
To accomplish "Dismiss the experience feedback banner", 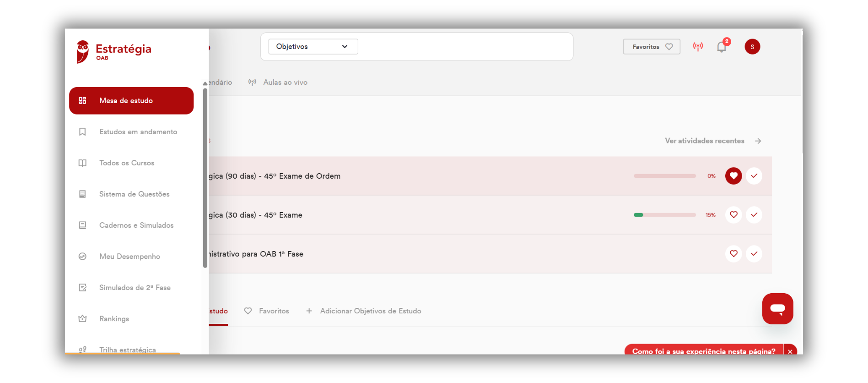I will click(790, 351).
